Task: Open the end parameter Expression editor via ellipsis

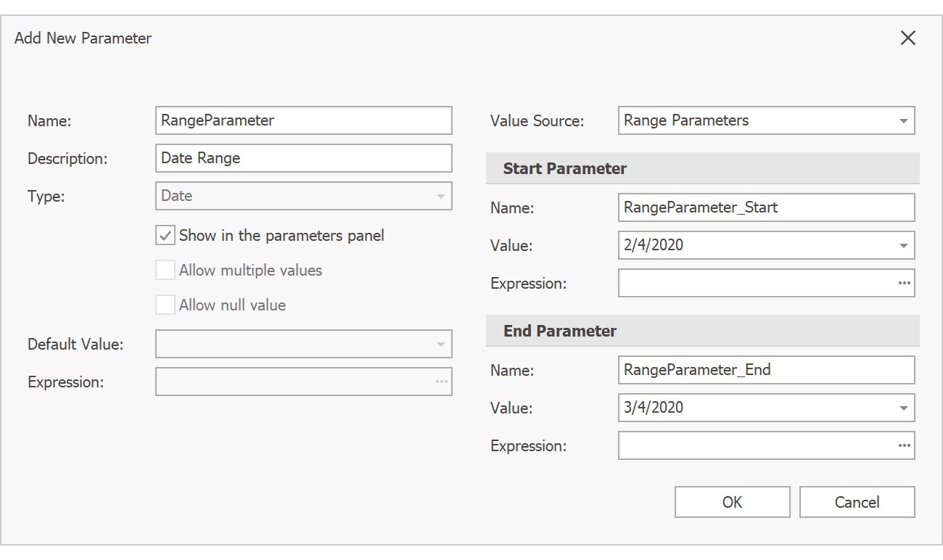Action: tap(904, 445)
